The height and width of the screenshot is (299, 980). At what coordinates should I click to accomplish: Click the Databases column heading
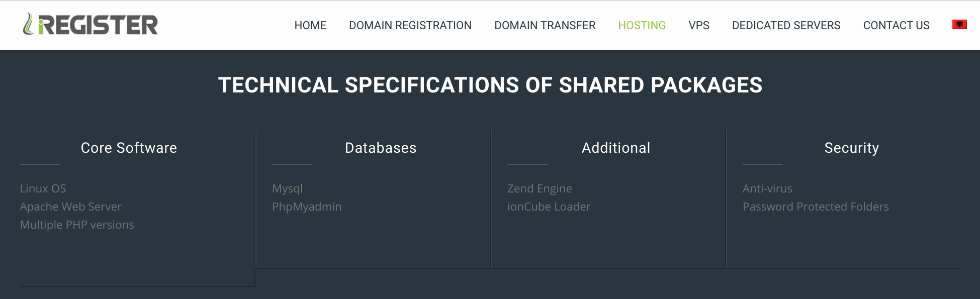pos(381,148)
